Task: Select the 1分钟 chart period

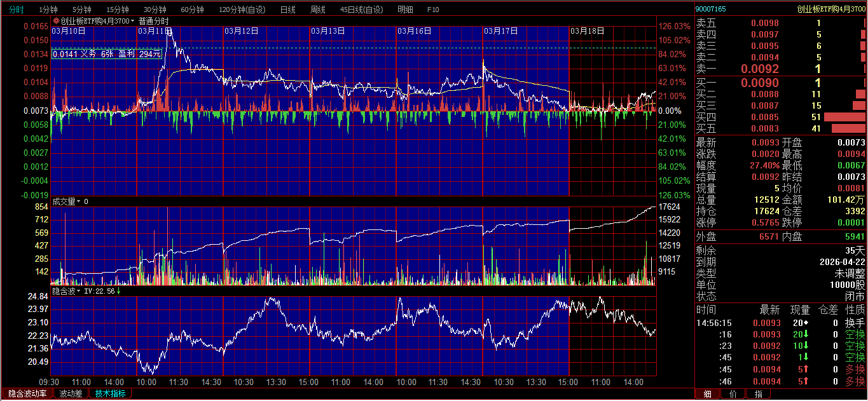Action: [x=48, y=10]
